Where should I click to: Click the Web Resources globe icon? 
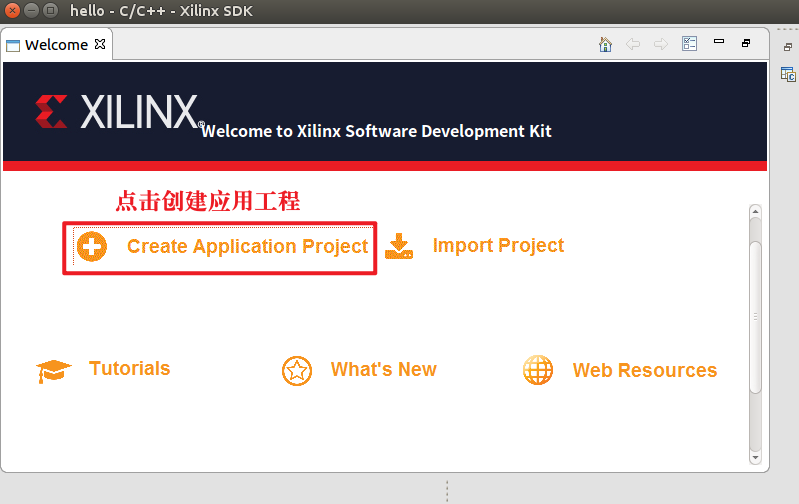pyautogui.click(x=538, y=370)
